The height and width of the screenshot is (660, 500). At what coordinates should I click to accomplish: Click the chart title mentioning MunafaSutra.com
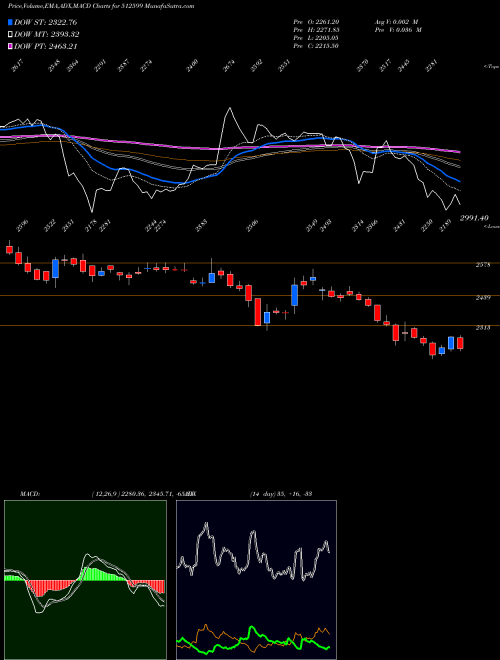(101, 6)
